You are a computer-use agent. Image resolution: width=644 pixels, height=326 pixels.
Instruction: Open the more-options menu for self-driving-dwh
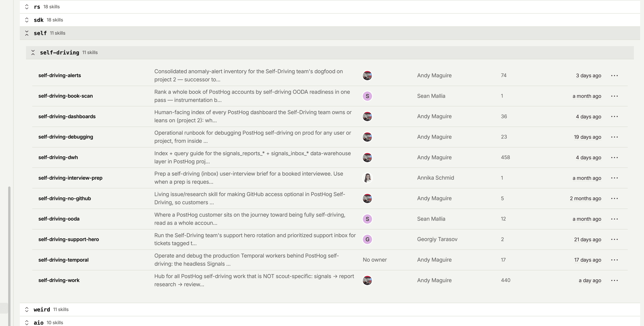coord(614,157)
